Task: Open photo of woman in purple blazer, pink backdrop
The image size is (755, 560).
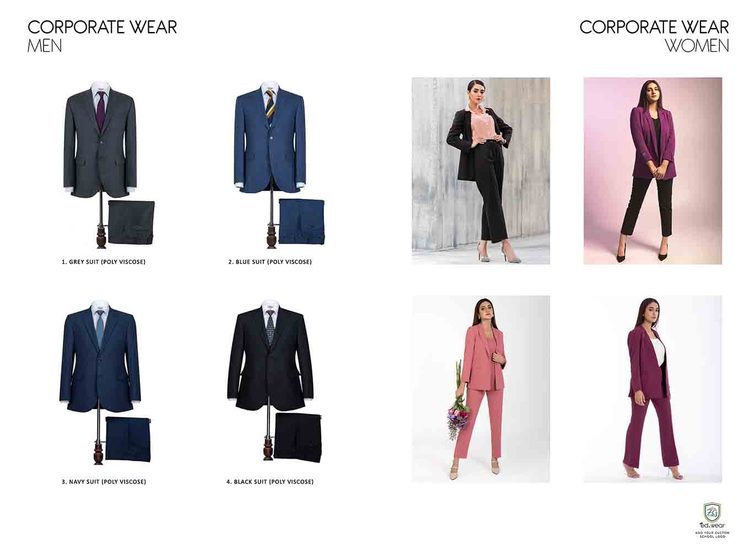Action: click(x=652, y=171)
